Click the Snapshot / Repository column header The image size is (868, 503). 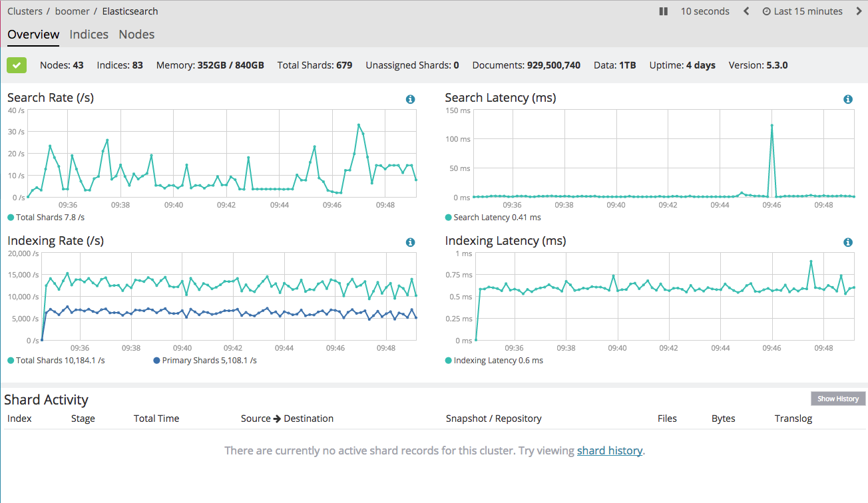point(494,419)
